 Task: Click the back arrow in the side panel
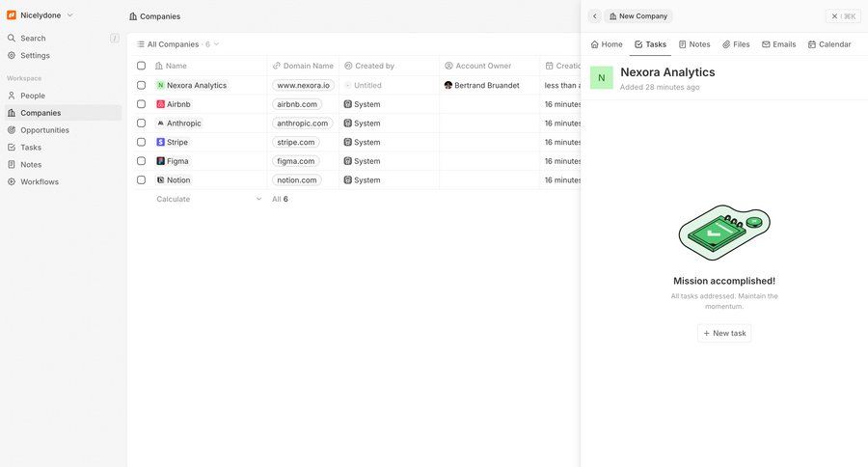pos(594,16)
